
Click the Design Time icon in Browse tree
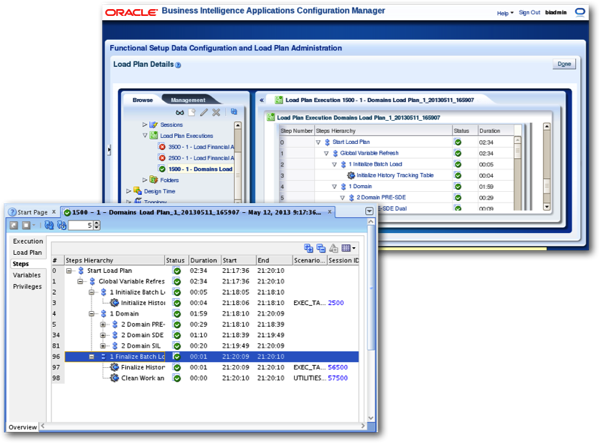tap(137, 191)
